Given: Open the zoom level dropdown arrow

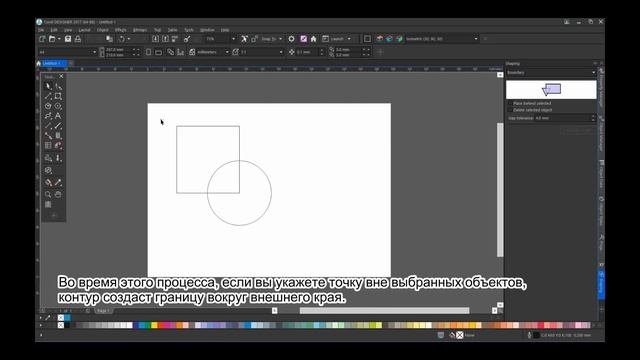Looking at the screenshot, I should (233, 39).
